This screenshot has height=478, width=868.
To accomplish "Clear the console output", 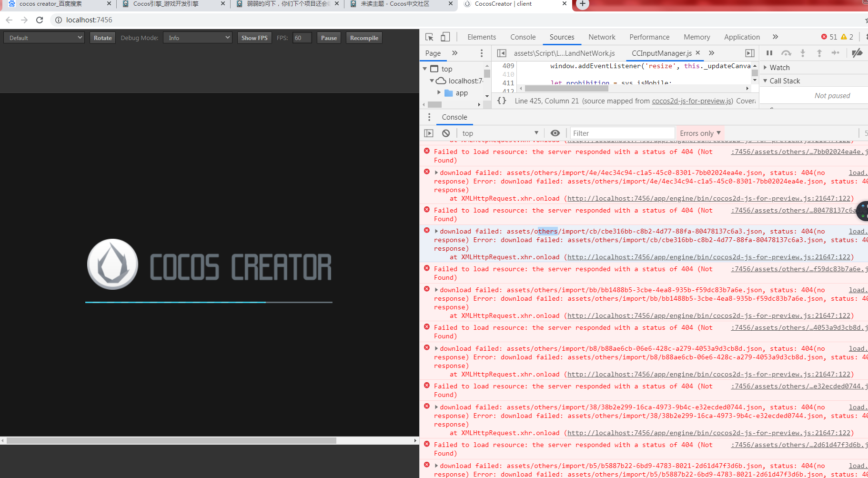I will (x=446, y=133).
